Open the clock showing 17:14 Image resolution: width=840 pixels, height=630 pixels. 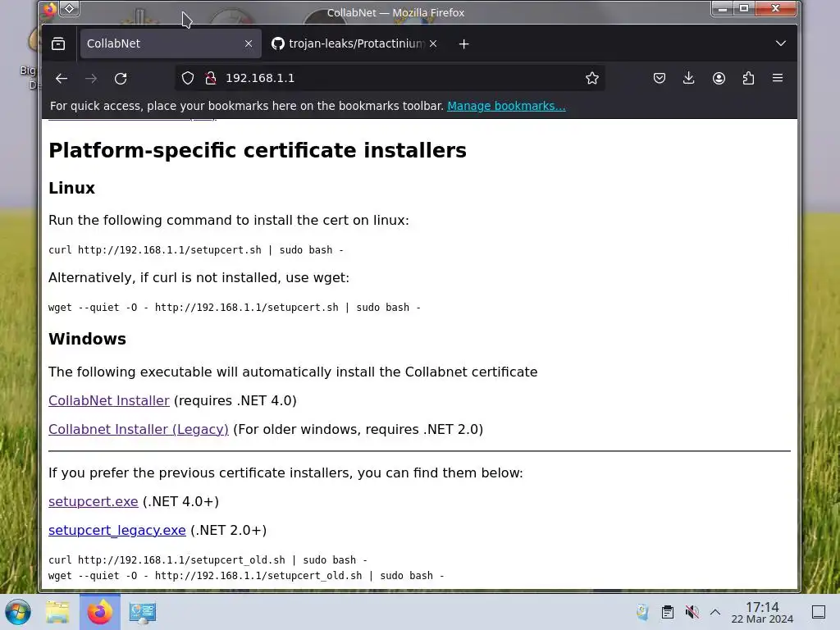pyautogui.click(x=762, y=612)
